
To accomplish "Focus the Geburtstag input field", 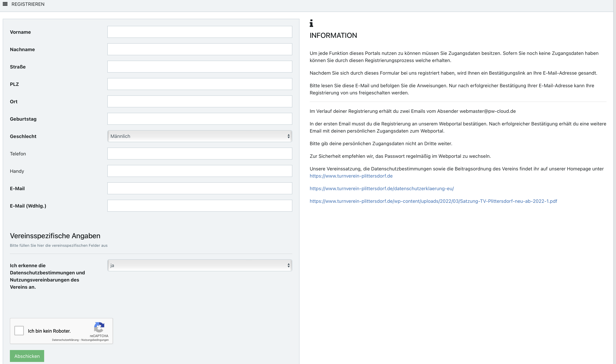I will [200, 119].
